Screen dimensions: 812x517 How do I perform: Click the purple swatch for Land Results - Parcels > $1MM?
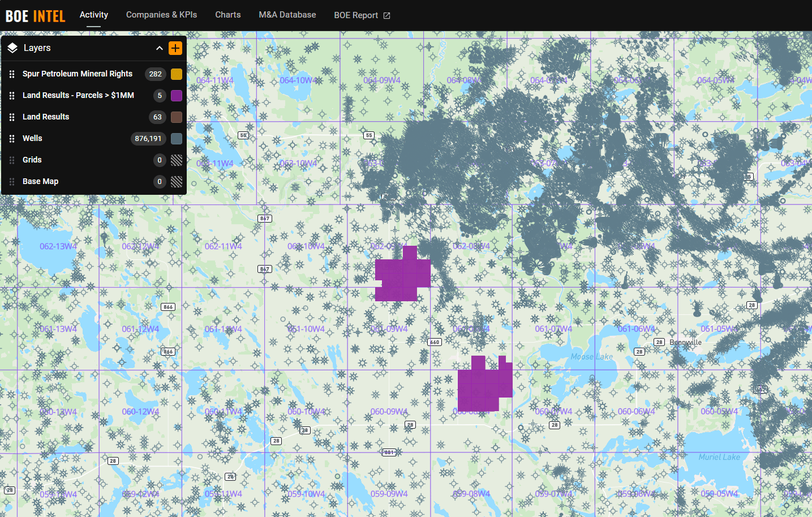176,95
